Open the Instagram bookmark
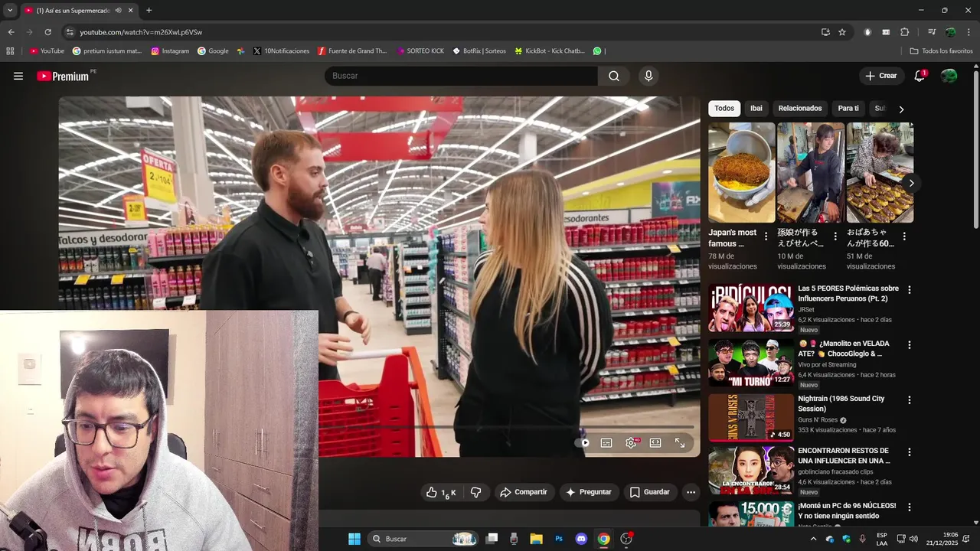Viewport: 980px width, 551px height. click(170, 51)
